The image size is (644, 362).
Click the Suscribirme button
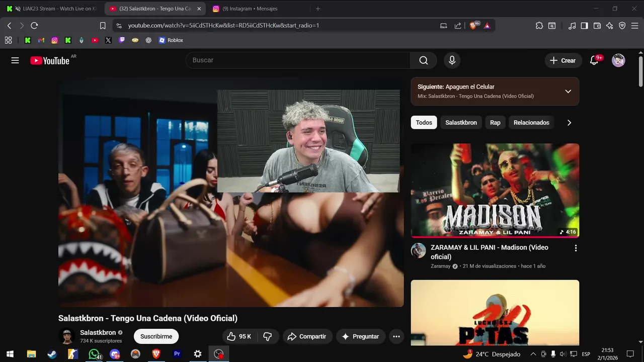(156, 336)
